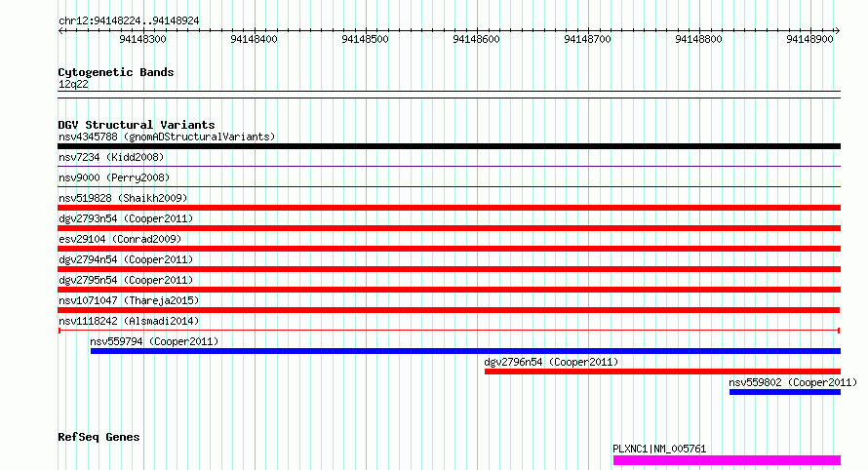
Task: Click ruler position 94148300
Action: tap(142, 39)
